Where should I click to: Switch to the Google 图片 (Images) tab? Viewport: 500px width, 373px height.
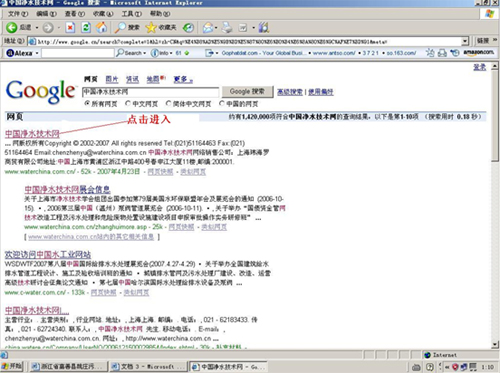click(x=112, y=79)
